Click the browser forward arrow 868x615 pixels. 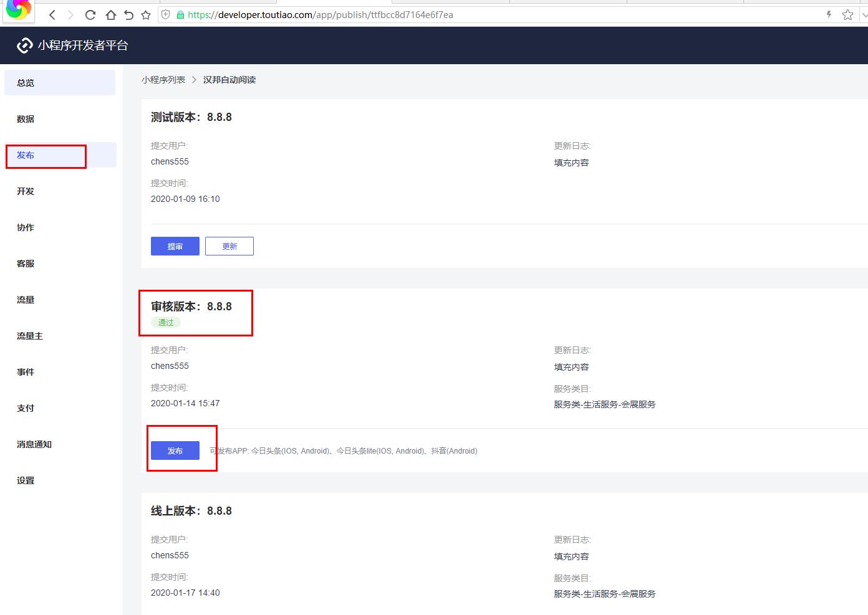[x=70, y=15]
